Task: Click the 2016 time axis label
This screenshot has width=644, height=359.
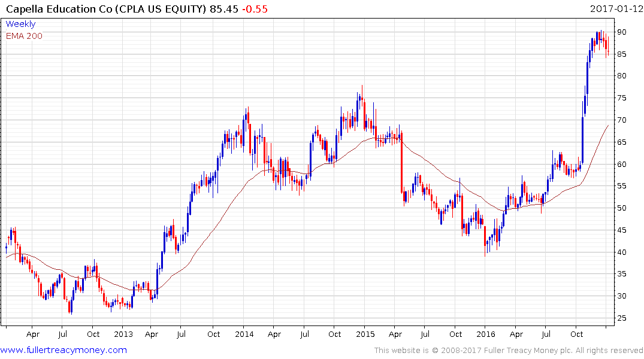Action: click(486, 334)
